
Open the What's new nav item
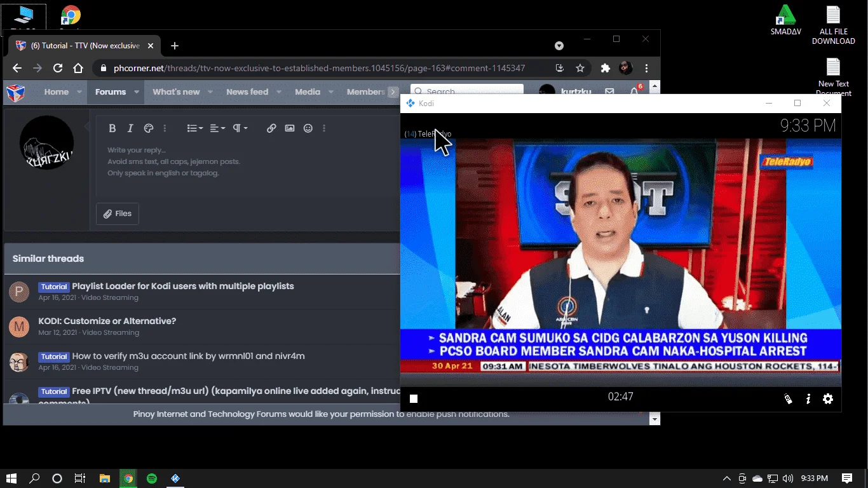[176, 92]
